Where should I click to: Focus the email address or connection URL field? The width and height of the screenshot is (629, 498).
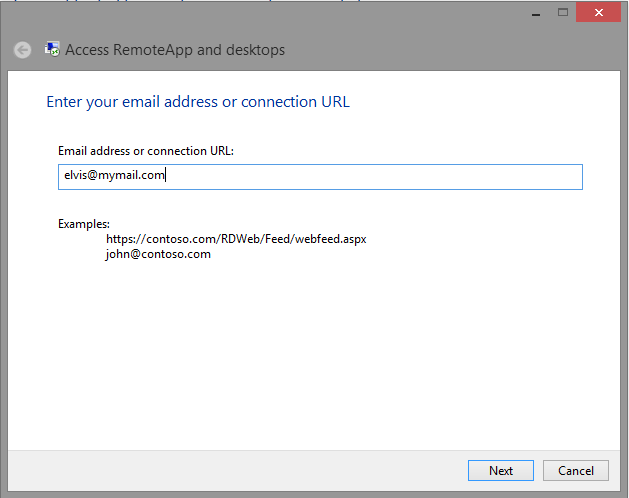coord(320,177)
